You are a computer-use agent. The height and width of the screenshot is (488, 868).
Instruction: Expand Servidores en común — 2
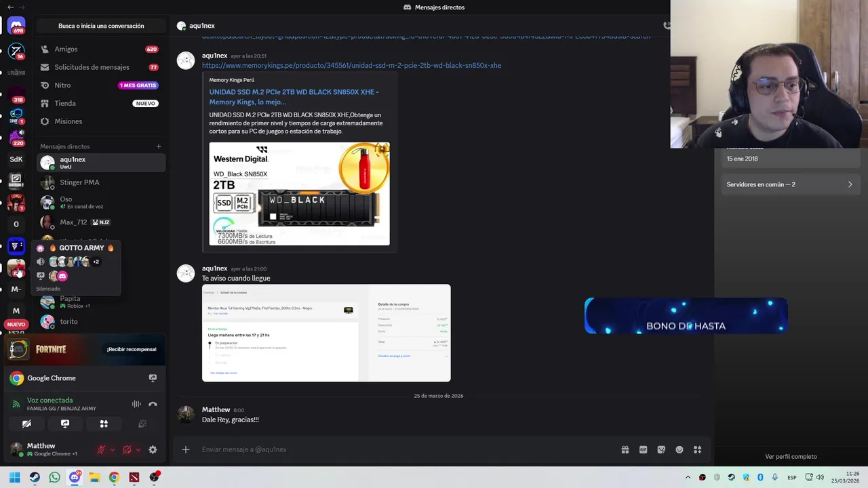click(790, 184)
